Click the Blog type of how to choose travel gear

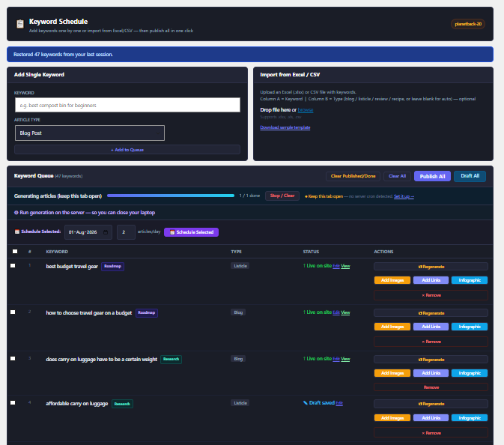[238, 312]
